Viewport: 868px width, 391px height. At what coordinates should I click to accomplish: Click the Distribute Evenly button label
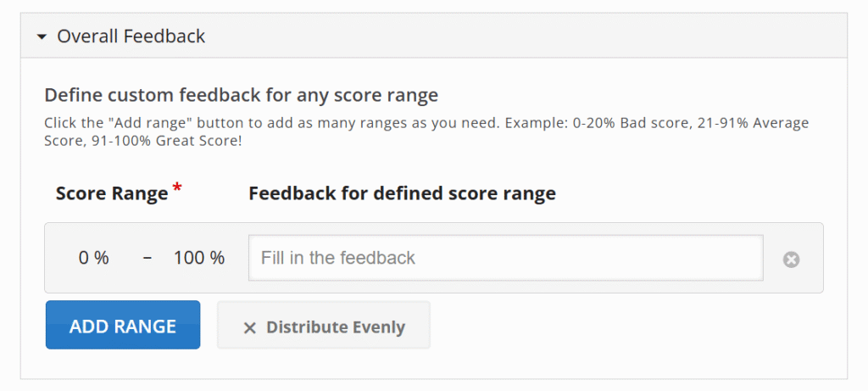tap(336, 327)
